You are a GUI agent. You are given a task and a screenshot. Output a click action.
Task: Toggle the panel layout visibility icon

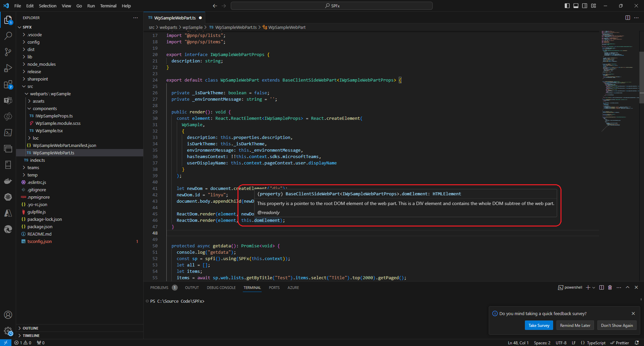(x=576, y=6)
